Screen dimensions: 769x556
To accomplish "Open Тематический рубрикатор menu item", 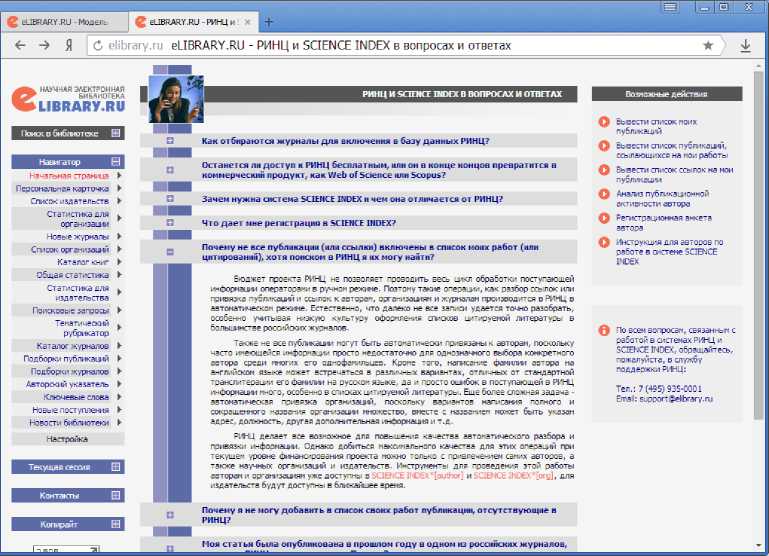I will click(82, 328).
